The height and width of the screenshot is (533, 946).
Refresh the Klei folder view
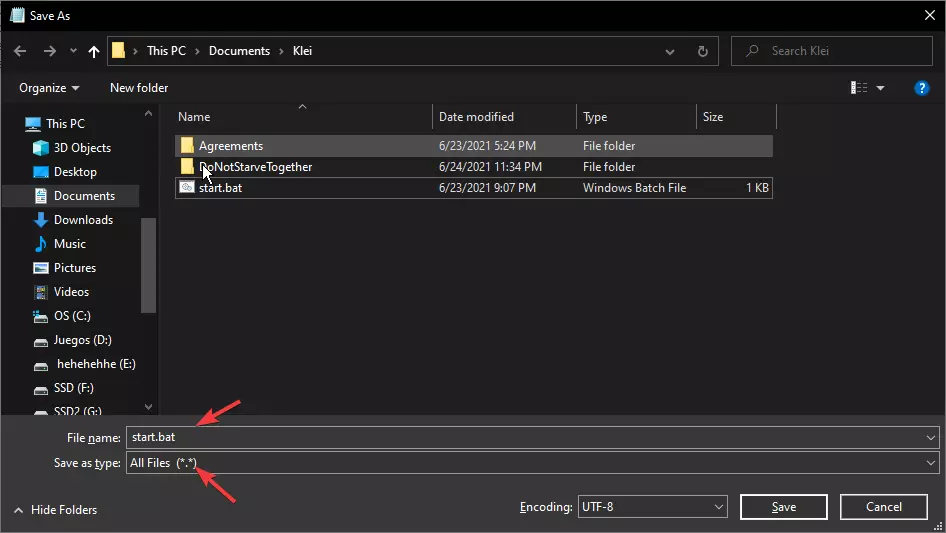coord(702,51)
